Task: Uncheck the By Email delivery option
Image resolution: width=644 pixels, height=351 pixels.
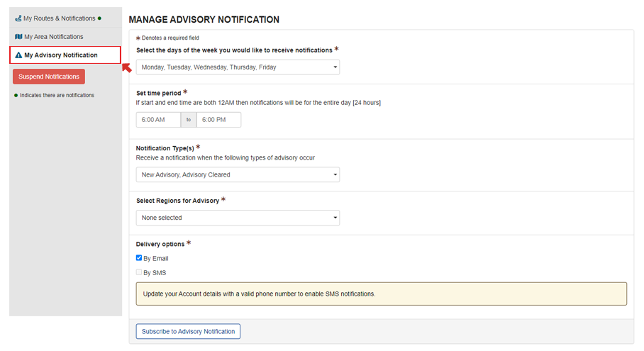Action: pyautogui.click(x=139, y=258)
